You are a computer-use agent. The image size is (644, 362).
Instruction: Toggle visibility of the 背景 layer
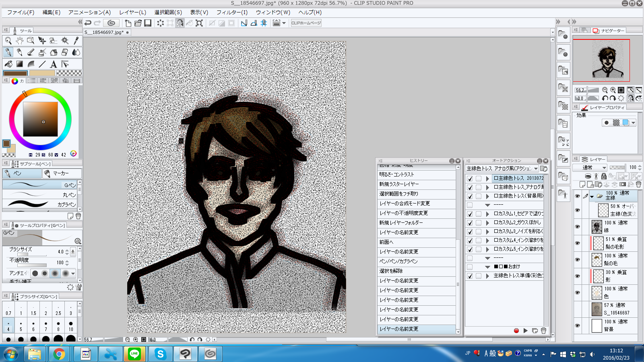(x=577, y=325)
